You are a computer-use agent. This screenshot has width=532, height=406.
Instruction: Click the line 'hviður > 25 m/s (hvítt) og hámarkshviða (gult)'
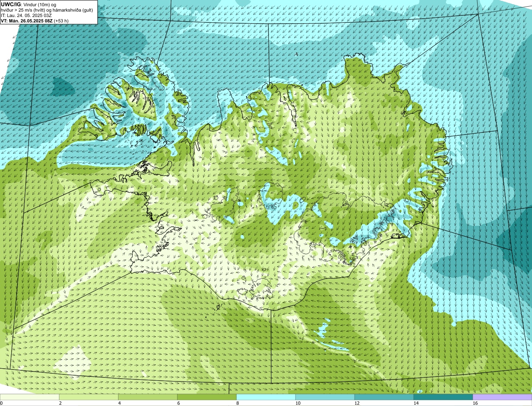(x=47, y=10)
